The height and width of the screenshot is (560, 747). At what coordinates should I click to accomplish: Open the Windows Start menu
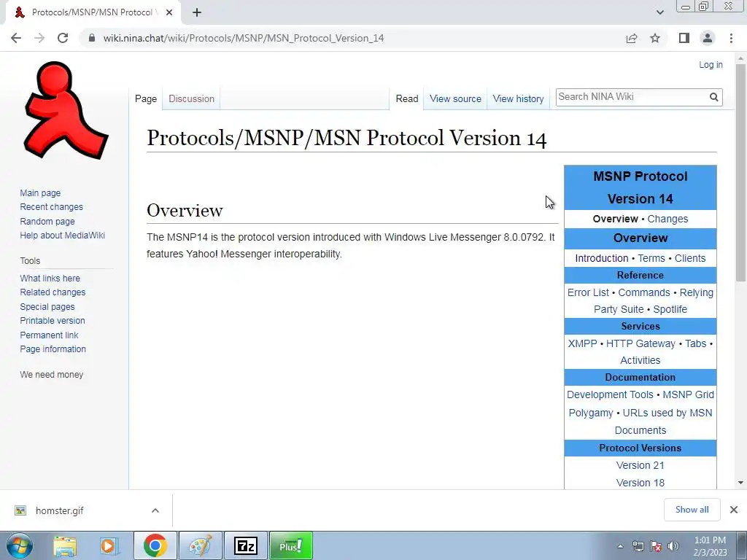20,545
